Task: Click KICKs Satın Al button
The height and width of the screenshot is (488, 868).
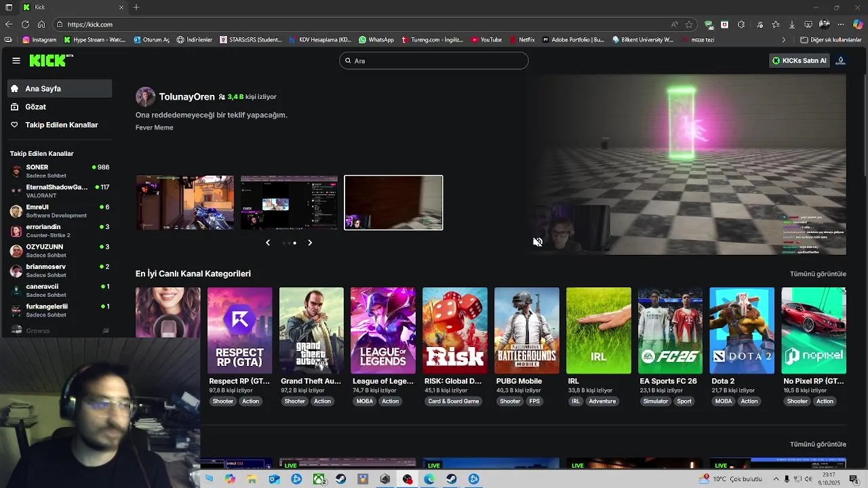Action: coord(800,60)
